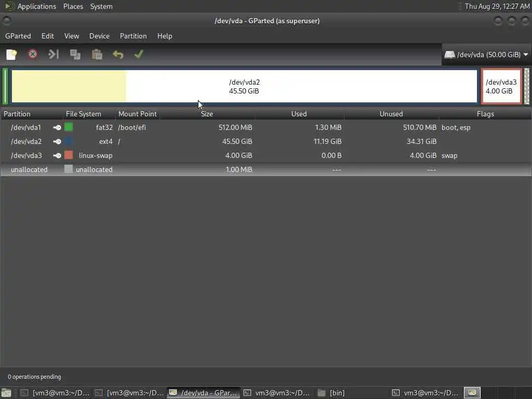Image resolution: width=532 pixels, height=399 pixels.
Task: Click the 45.50 GiB size cell
Action: tap(237, 141)
